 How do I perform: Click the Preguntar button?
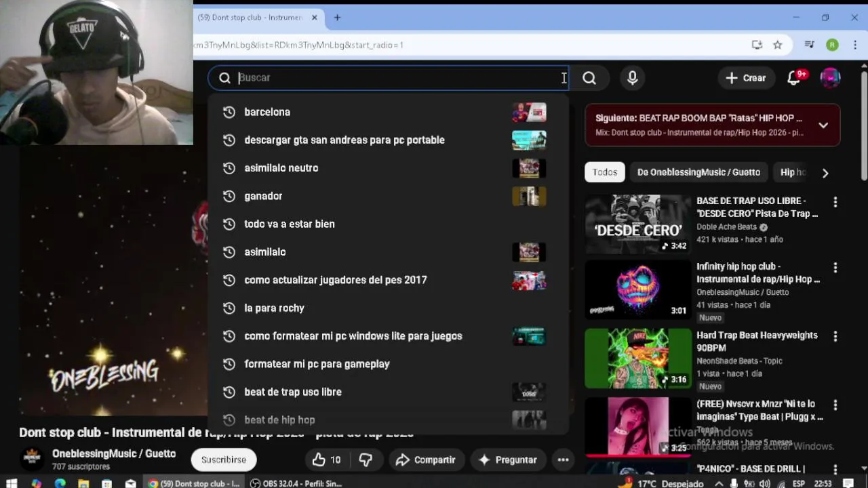tap(508, 460)
